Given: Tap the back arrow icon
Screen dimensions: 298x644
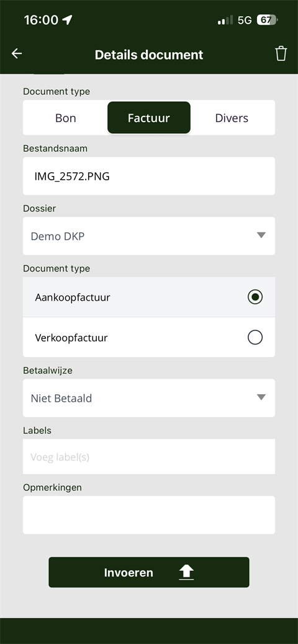Looking at the screenshot, I should (17, 53).
